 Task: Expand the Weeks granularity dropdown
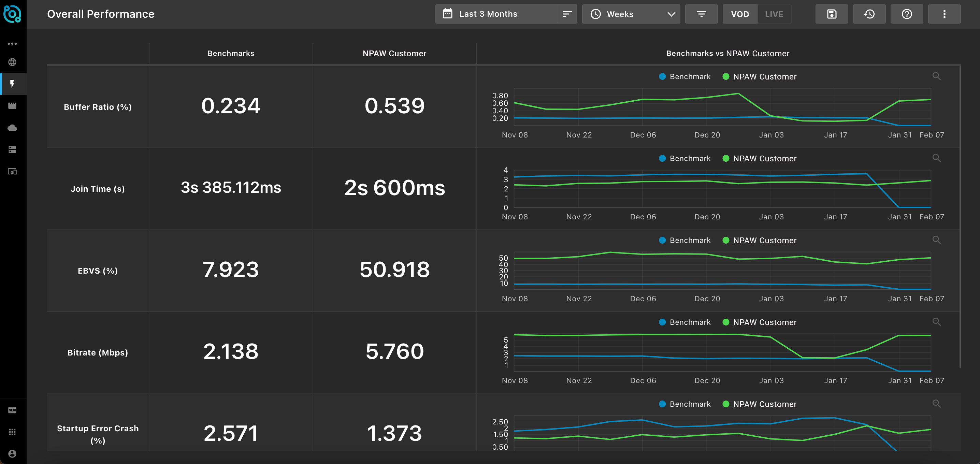click(631, 14)
